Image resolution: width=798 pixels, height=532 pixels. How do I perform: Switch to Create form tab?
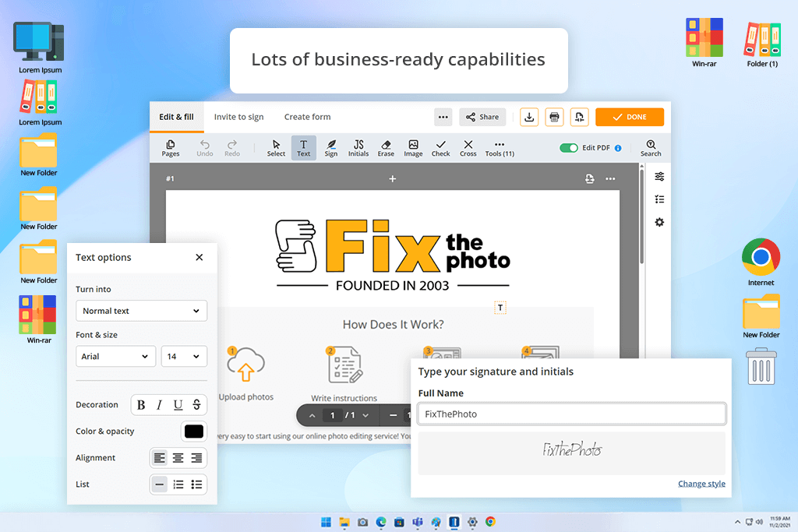tap(307, 117)
